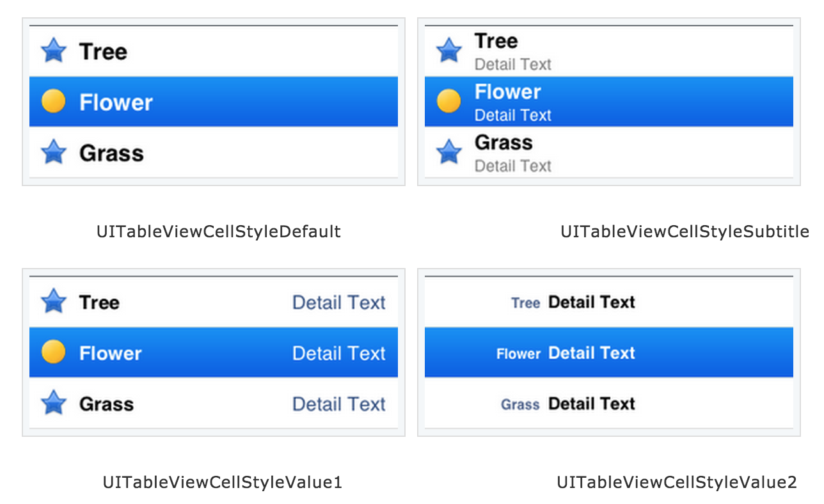Click the star icon beside Tree in Default style
Viewport: 824px width, 504px height.
coord(54,51)
